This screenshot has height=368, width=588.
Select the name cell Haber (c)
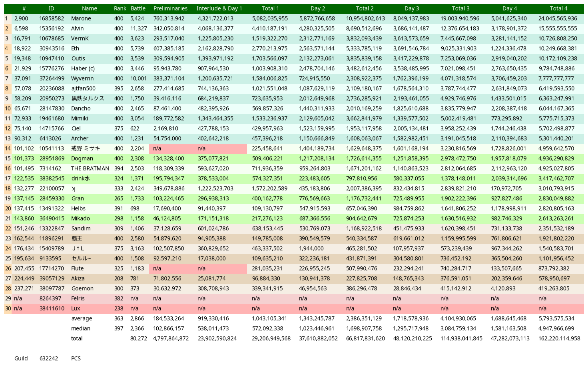[x=83, y=68]
